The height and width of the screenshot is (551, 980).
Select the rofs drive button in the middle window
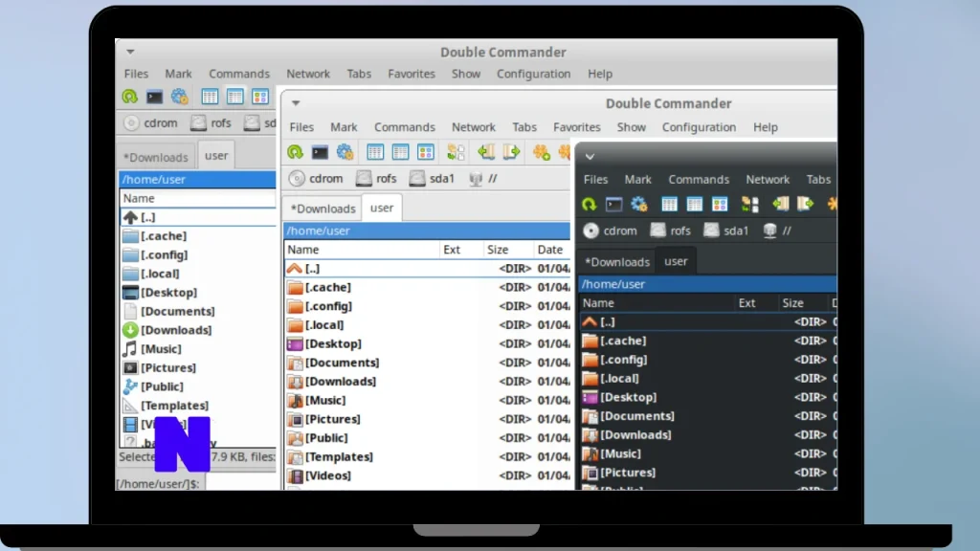pyautogui.click(x=376, y=179)
